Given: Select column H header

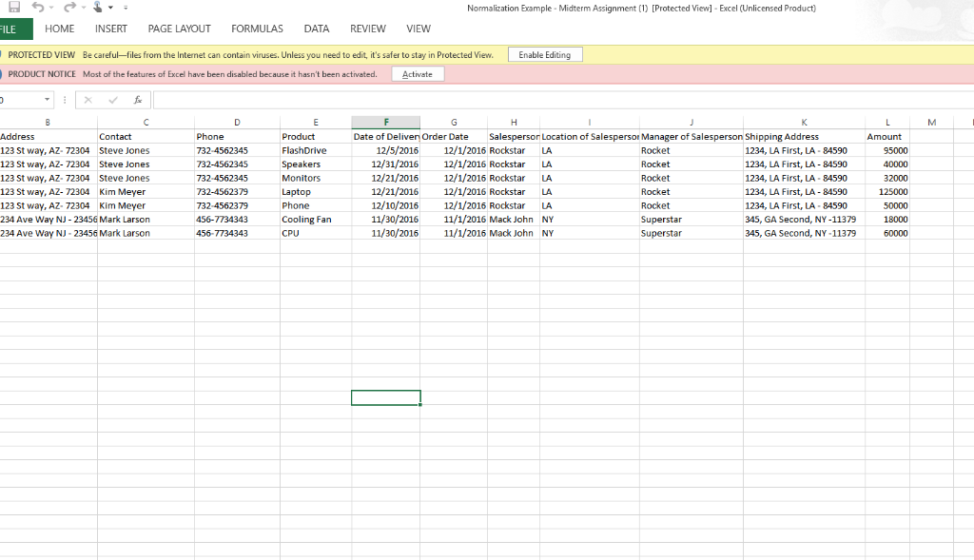Looking at the screenshot, I should [x=514, y=123].
